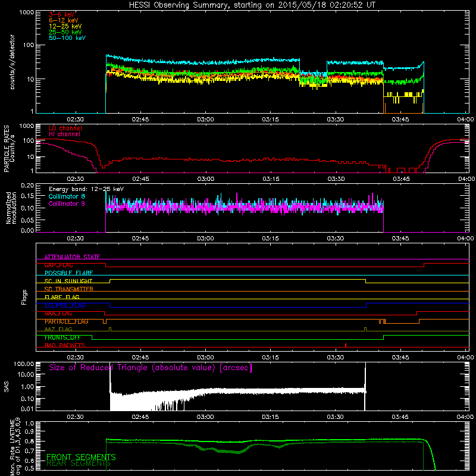476x476 pixels.
Task: Click the 1000 value on counts panel axis
Action: (x=27, y=12)
